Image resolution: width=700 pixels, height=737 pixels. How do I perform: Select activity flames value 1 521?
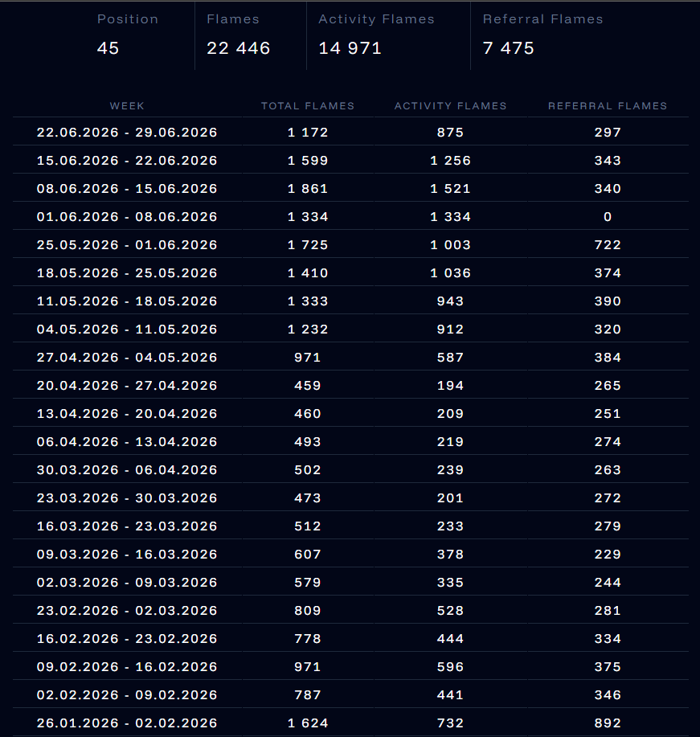click(x=450, y=189)
